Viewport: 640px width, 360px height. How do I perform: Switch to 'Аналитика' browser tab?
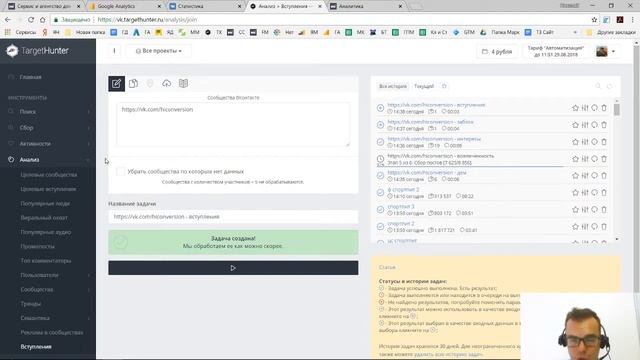tap(366, 6)
